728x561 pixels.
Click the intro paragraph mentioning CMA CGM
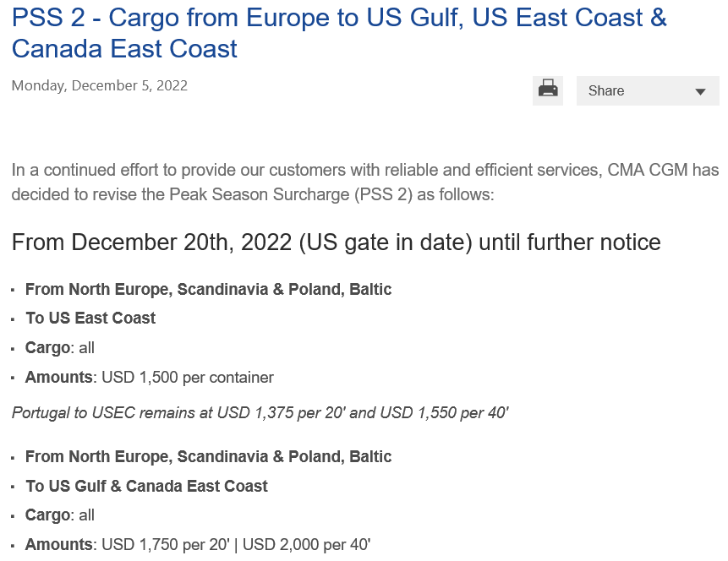coord(365,182)
